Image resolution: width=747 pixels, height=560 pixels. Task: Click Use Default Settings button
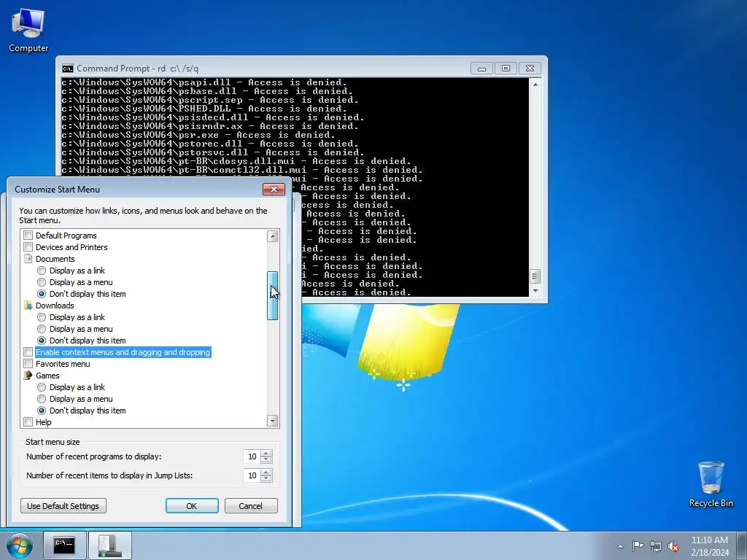coord(63,506)
